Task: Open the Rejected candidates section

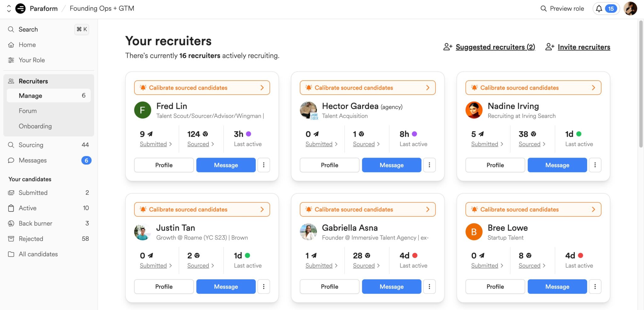Action: click(31, 239)
